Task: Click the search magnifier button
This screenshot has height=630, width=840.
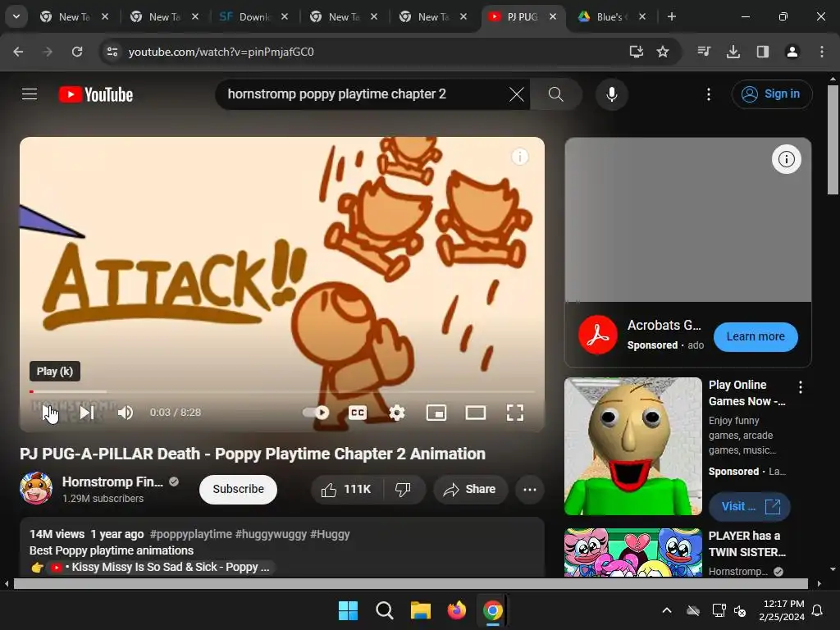Action: point(555,94)
